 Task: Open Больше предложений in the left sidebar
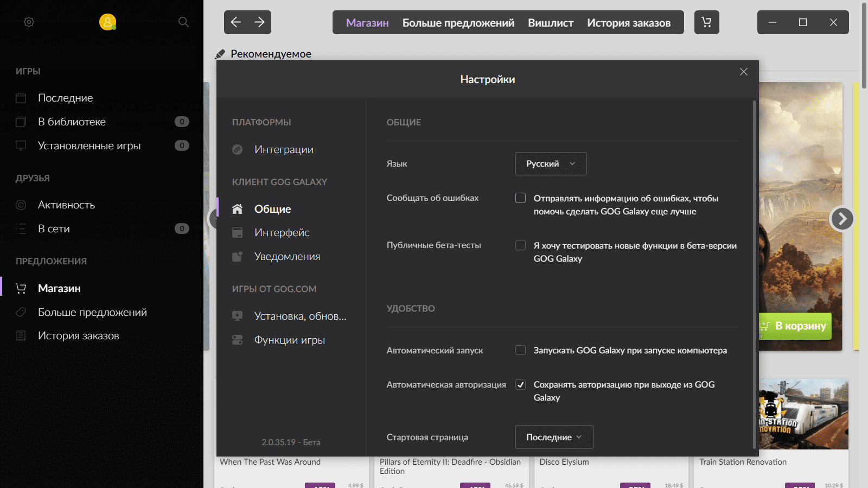coord(92,312)
